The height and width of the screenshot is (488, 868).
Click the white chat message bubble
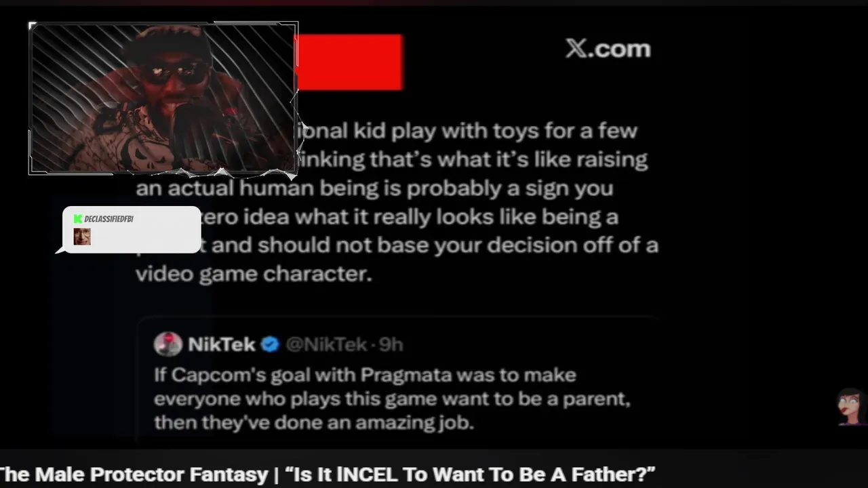pos(130,230)
